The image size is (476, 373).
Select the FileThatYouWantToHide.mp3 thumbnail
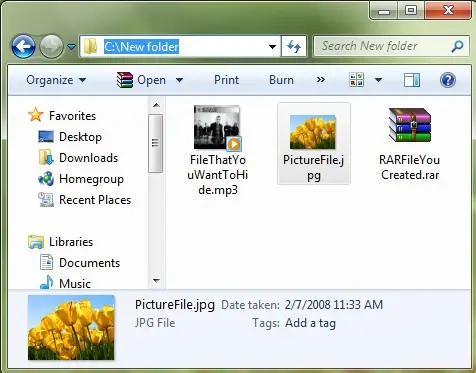218,127
